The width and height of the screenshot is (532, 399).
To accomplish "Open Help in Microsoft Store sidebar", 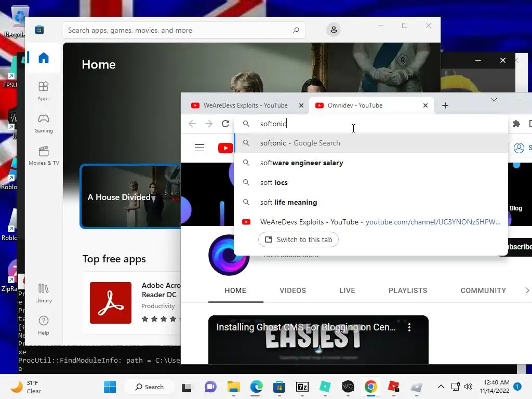I will click(x=44, y=325).
